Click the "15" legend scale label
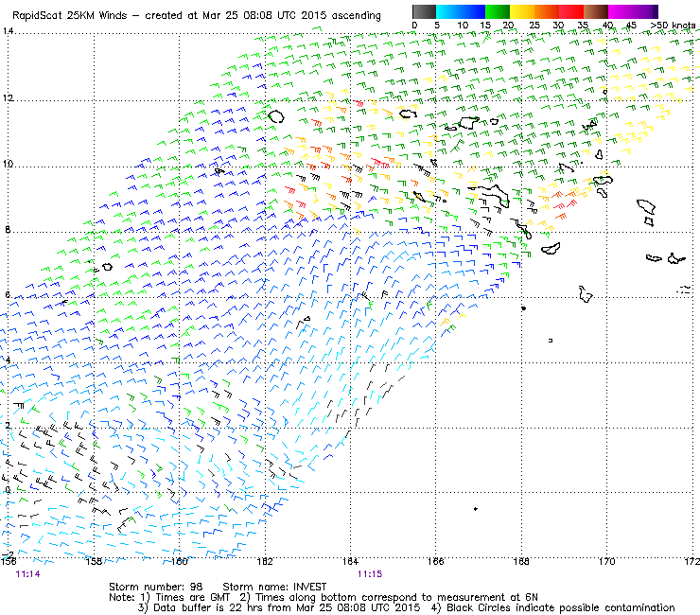The height and width of the screenshot is (615, 700). coord(485,26)
